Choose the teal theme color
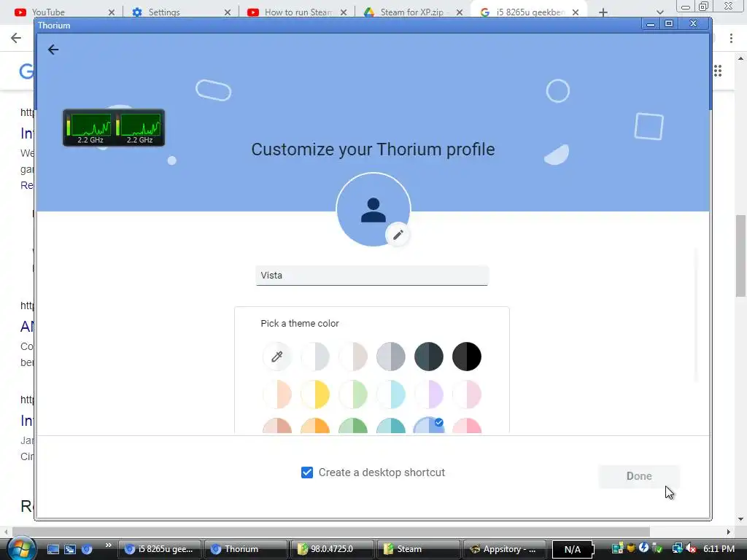This screenshot has width=747, height=560. [x=391, y=426]
